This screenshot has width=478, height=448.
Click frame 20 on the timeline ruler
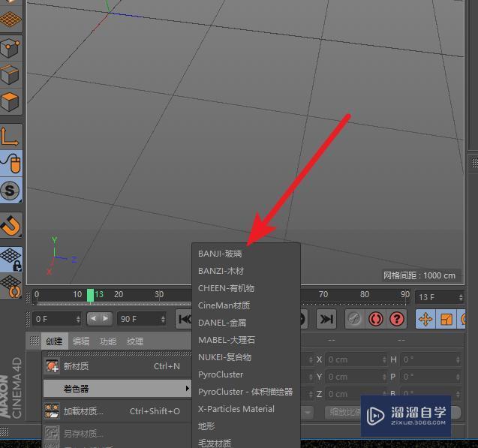(119, 294)
